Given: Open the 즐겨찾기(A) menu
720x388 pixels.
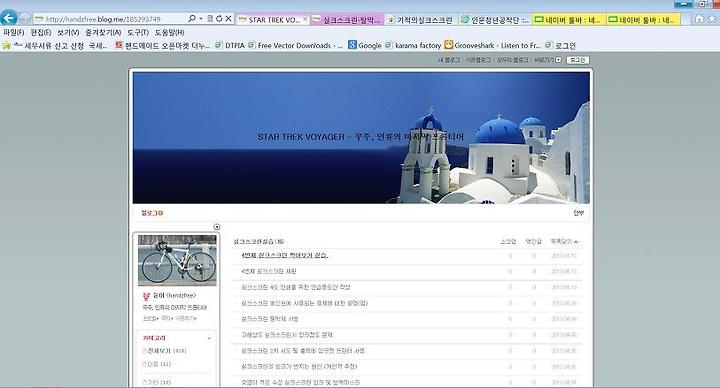Looking at the screenshot, I should coord(103,33).
